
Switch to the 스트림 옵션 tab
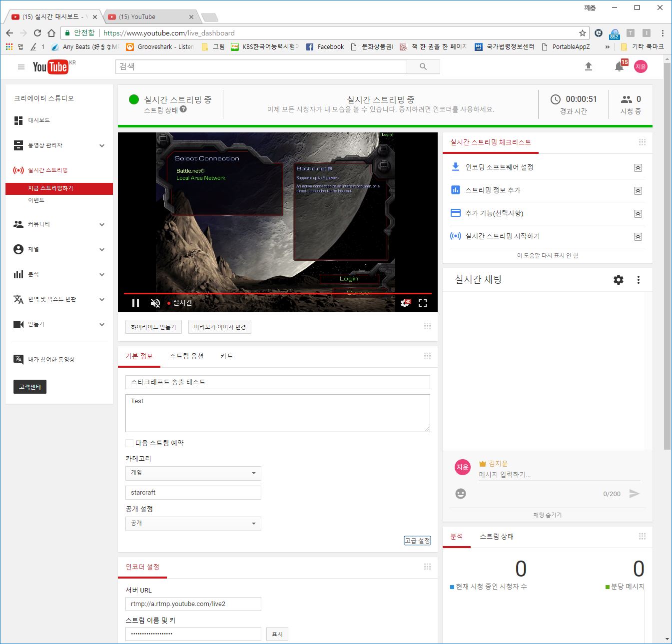click(x=187, y=356)
